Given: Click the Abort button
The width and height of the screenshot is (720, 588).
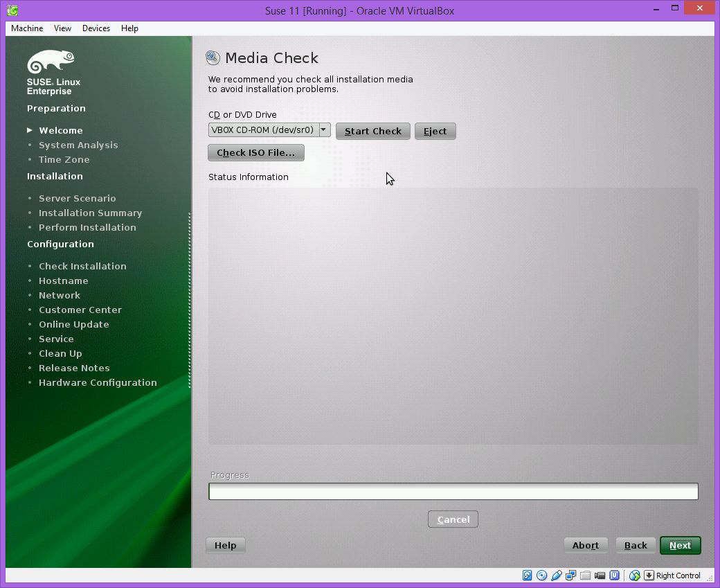Looking at the screenshot, I should (x=586, y=545).
